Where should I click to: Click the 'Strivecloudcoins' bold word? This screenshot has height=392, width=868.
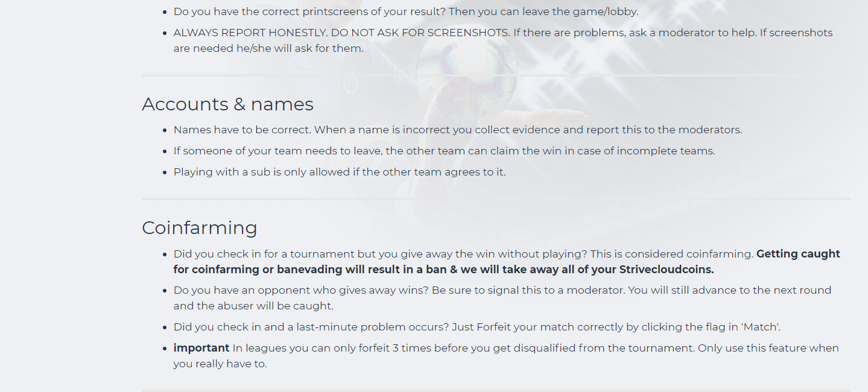click(666, 270)
